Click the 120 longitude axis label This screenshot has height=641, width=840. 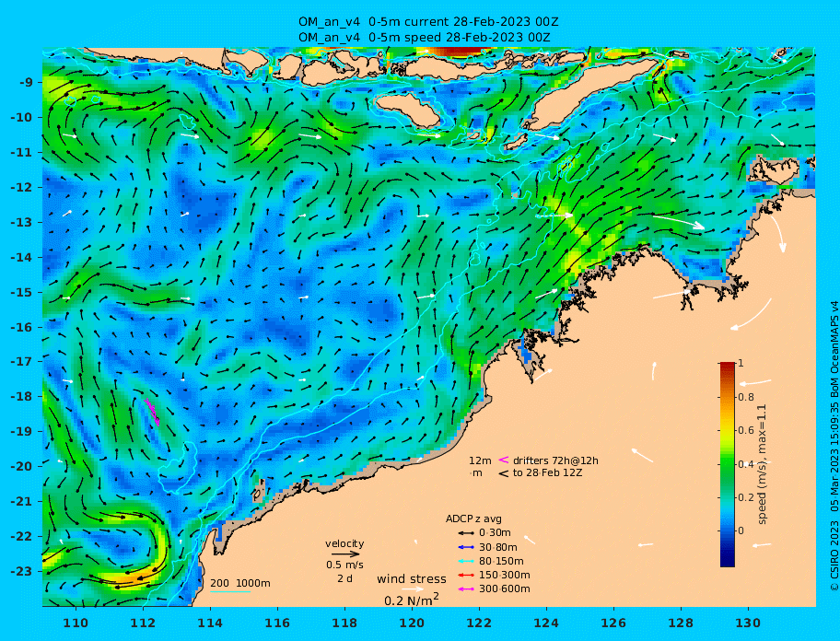coord(412,623)
